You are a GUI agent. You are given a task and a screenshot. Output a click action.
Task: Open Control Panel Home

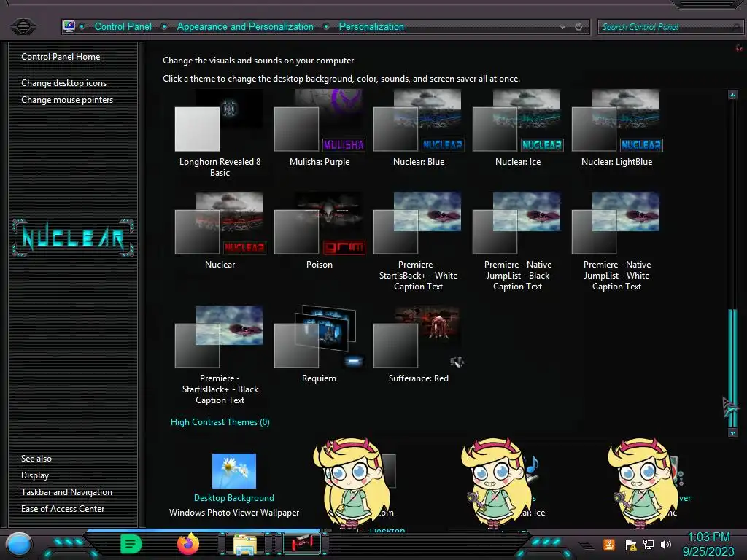[61, 57]
